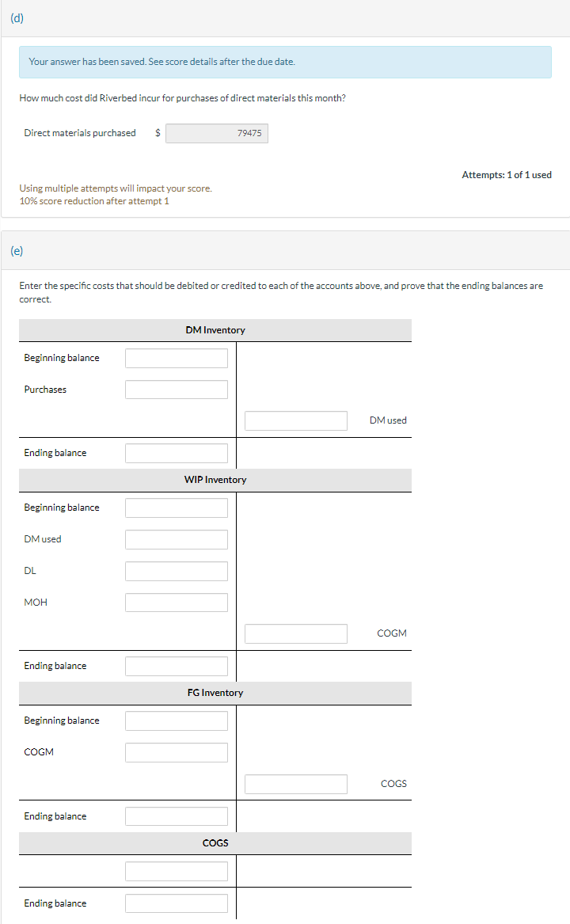Click the saved answer confirmation banner
Viewport: 570px width, 924px height.
pyautogui.click(x=285, y=62)
